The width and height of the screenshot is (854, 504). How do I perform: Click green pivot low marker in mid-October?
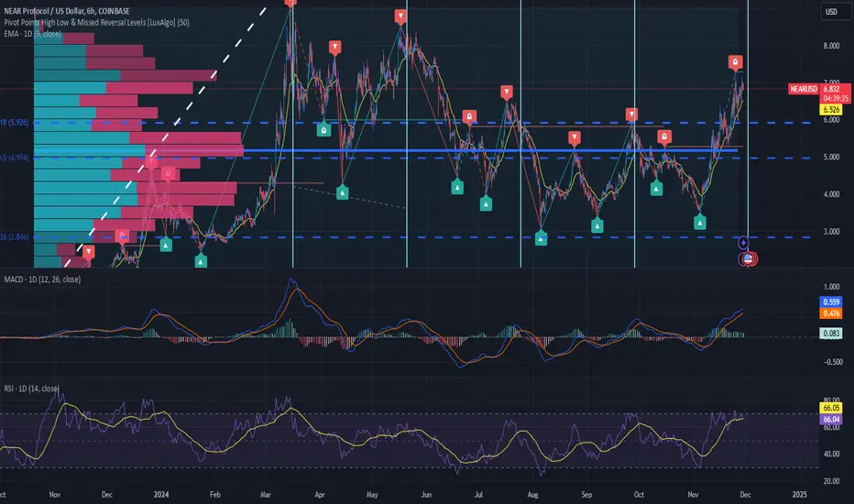pos(656,189)
